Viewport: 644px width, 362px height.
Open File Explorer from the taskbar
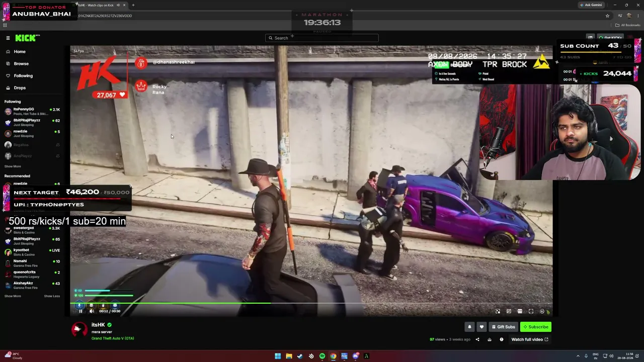(289, 356)
